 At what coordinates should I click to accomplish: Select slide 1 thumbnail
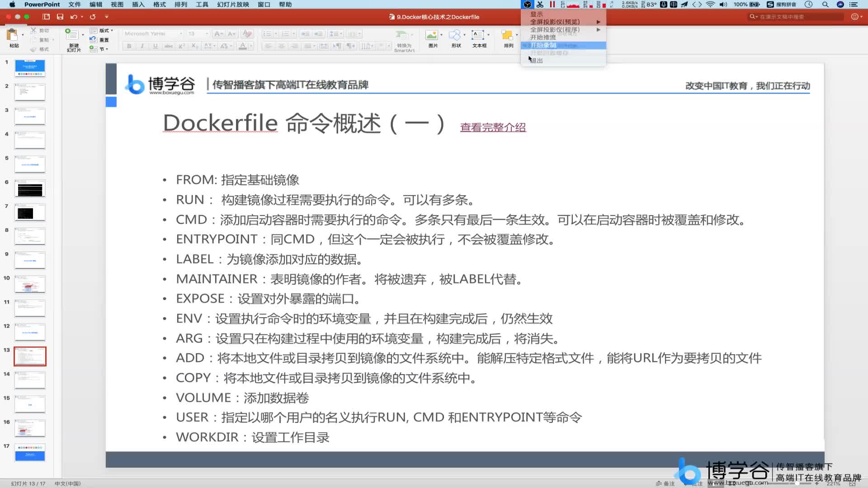pyautogui.click(x=30, y=68)
